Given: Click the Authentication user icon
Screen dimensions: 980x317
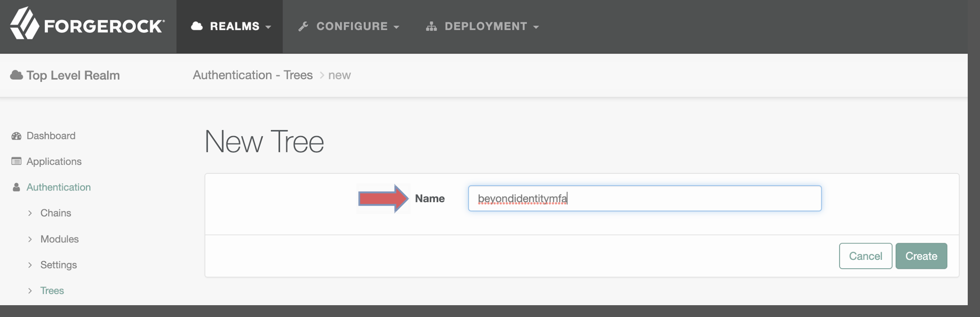Looking at the screenshot, I should pyautogui.click(x=17, y=188).
